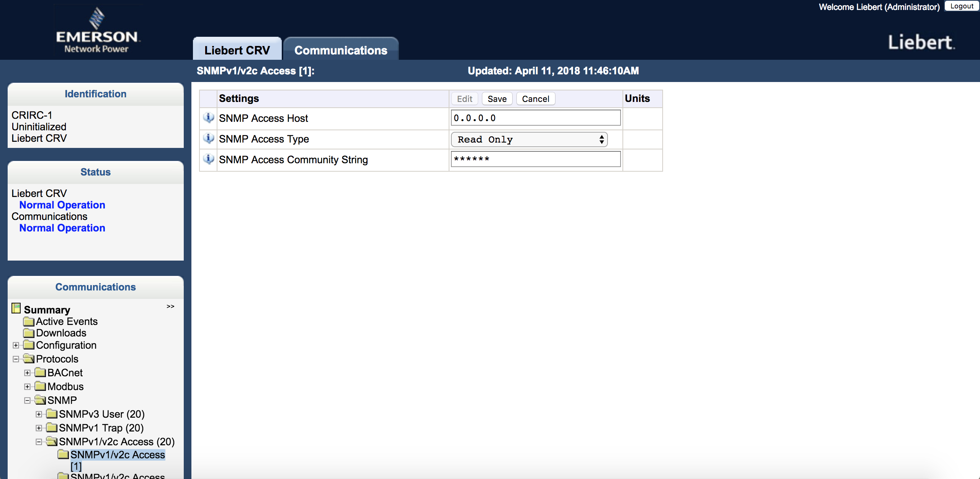Image resolution: width=980 pixels, height=479 pixels.
Task: Click the CRIRC-1 identification text
Action: (x=32, y=115)
